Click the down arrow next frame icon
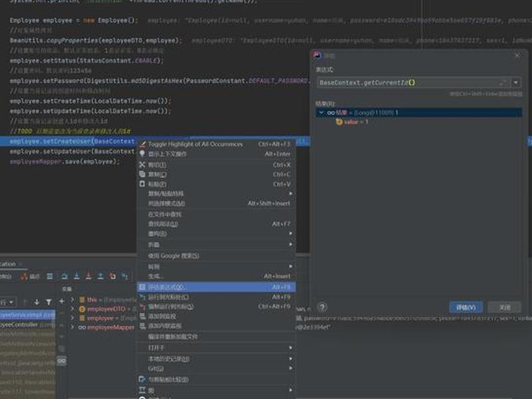The height and width of the screenshot is (399, 532). tap(37, 302)
